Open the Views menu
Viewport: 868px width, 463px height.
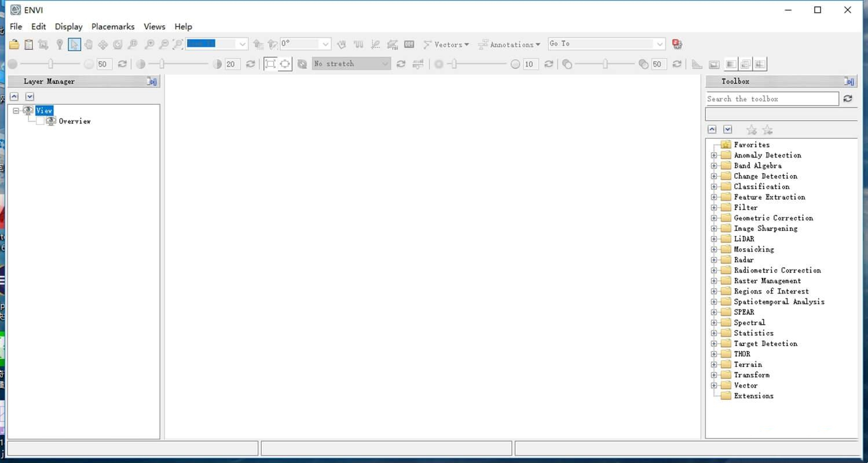155,27
